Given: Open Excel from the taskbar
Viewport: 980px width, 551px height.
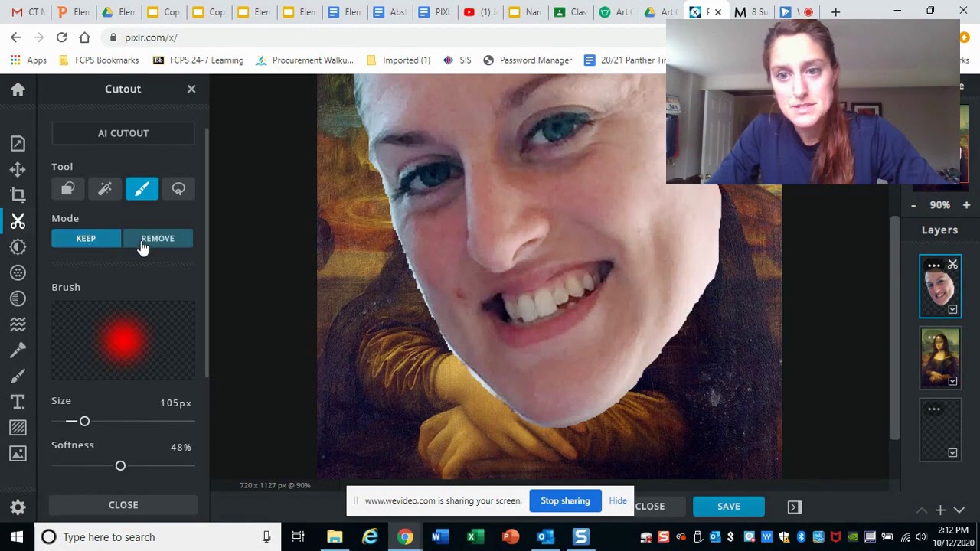Looking at the screenshot, I should point(475,536).
